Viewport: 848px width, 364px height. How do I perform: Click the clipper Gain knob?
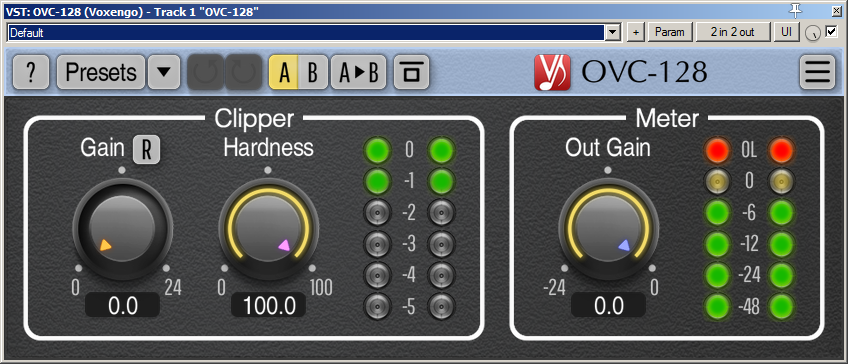(123, 229)
